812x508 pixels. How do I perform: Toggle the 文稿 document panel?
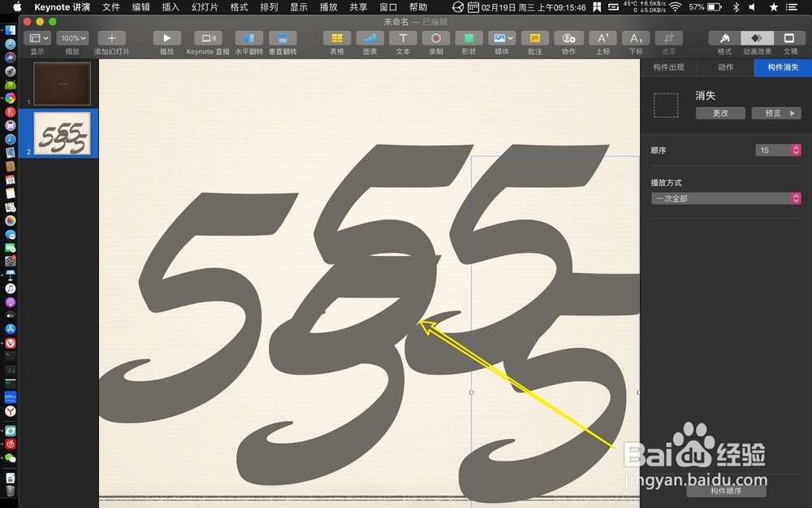(x=789, y=38)
